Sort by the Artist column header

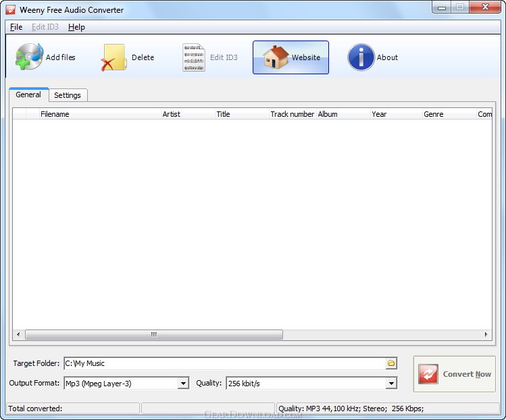[x=188, y=114]
